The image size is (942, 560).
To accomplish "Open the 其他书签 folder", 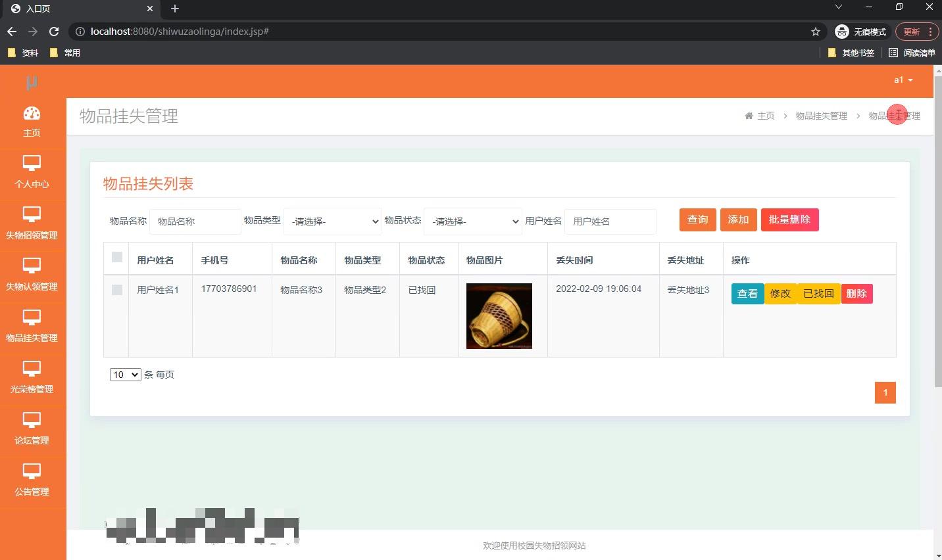I will 851,53.
